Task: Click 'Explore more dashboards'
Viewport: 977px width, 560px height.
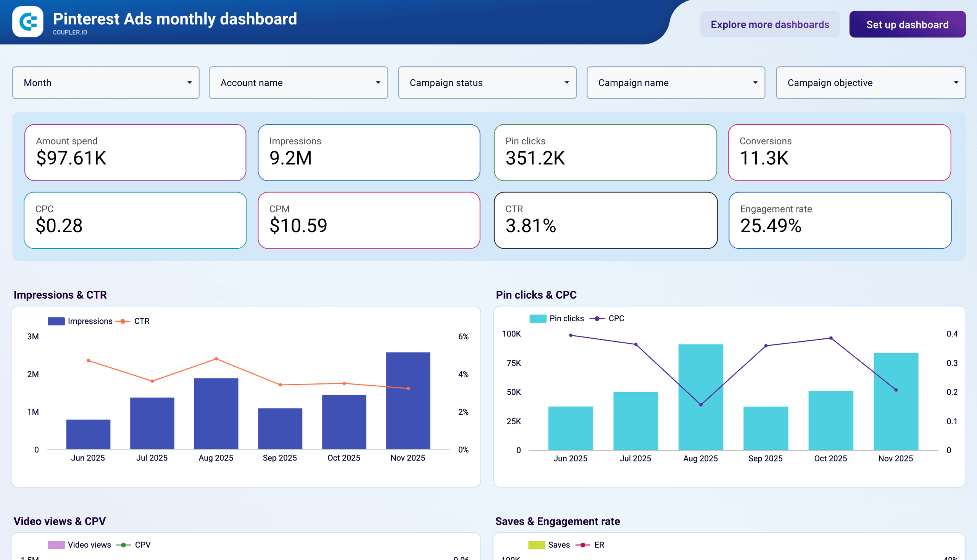Action: tap(770, 24)
